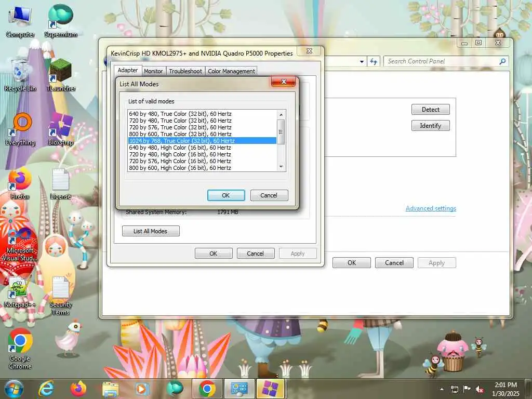Click Cancel in the Control Panel window
This screenshot has width=532, height=399.
pyautogui.click(x=394, y=262)
